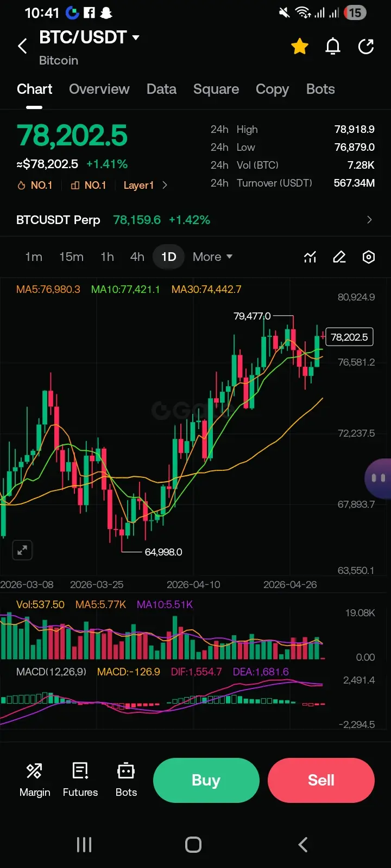This screenshot has width=391, height=868.
Task: Open the Bots tab
Action: click(x=320, y=89)
